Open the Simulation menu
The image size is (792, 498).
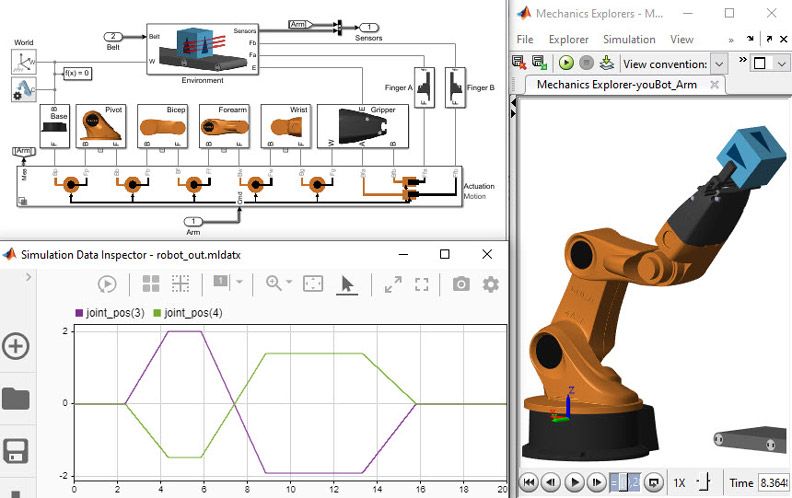tap(629, 39)
